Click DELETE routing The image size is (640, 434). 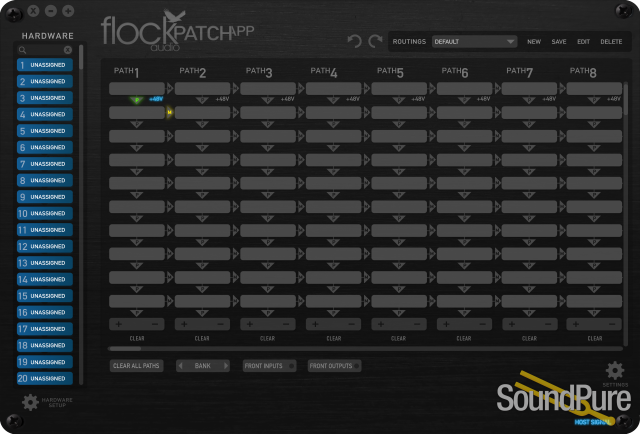click(611, 42)
